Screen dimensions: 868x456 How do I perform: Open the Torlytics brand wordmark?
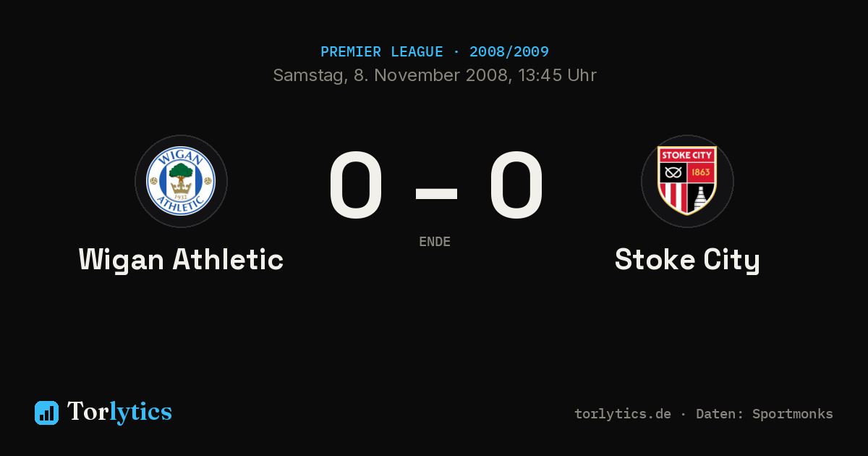point(119,412)
